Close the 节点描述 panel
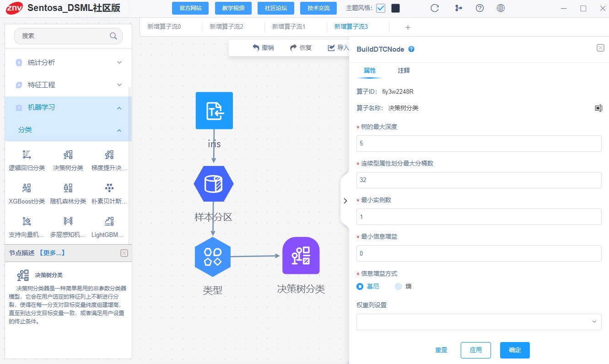609x364 pixels. point(124,253)
